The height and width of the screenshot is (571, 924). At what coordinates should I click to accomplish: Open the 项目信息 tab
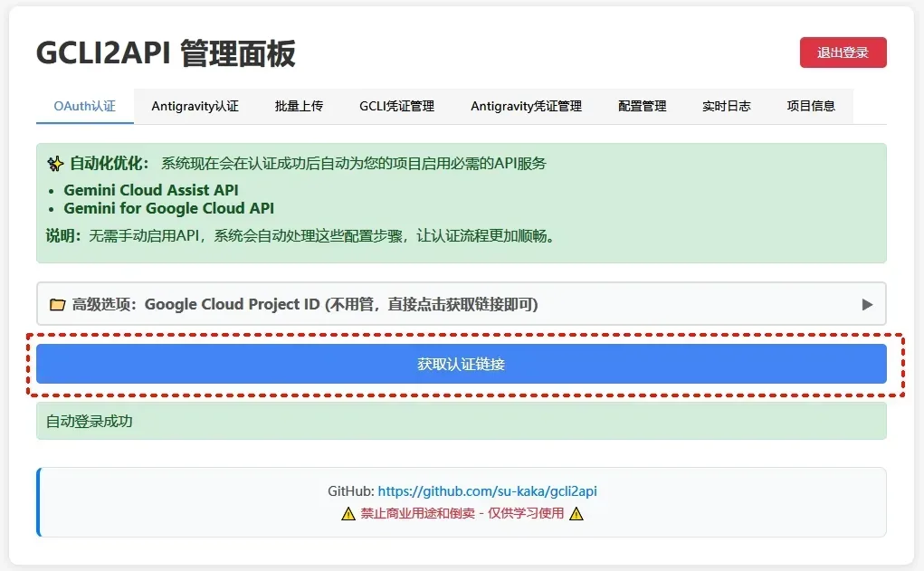810,106
